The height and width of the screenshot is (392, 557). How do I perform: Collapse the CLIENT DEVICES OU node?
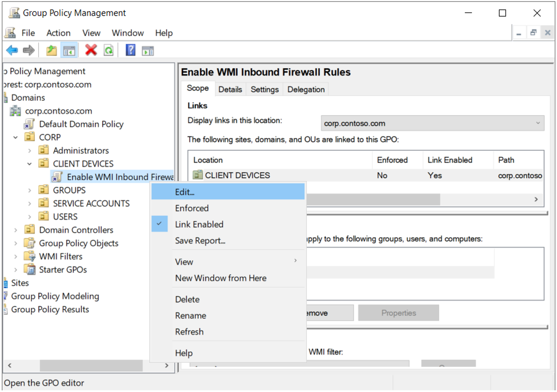(x=30, y=164)
